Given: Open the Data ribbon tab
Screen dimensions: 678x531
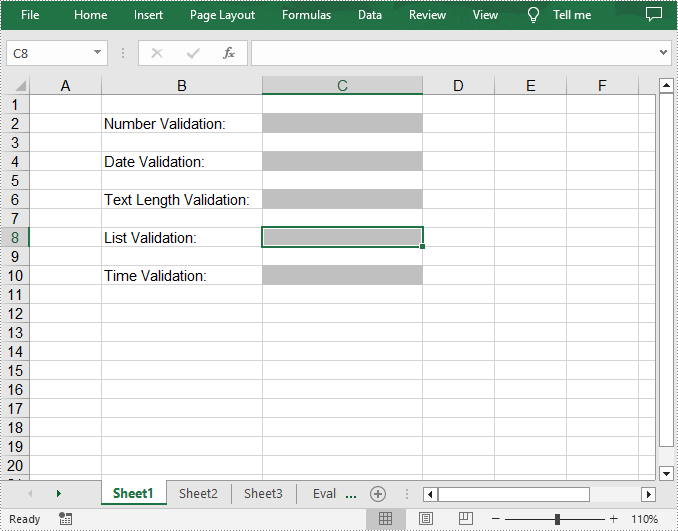Looking at the screenshot, I should (x=370, y=15).
